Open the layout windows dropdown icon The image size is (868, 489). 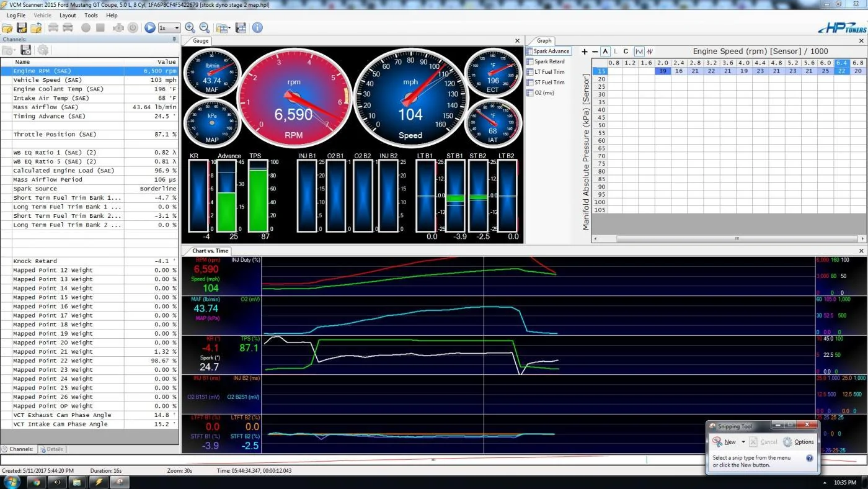223,28
